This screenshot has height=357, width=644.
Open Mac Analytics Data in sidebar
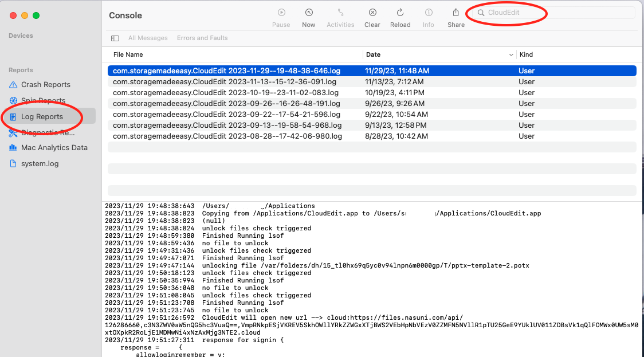pos(54,147)
